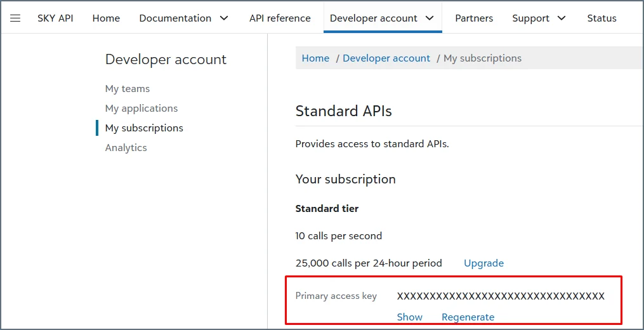The height and width of the screenshot is (330, 644).
Task: Expand the Developer account chevron
Action: click(x=430, y=18)
